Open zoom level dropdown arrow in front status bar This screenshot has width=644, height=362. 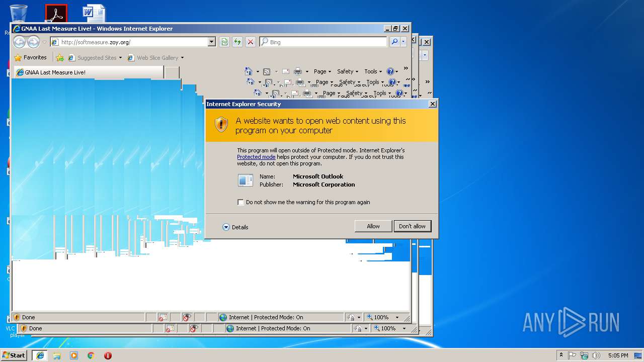pyautogui.click(x=397, y=317)
